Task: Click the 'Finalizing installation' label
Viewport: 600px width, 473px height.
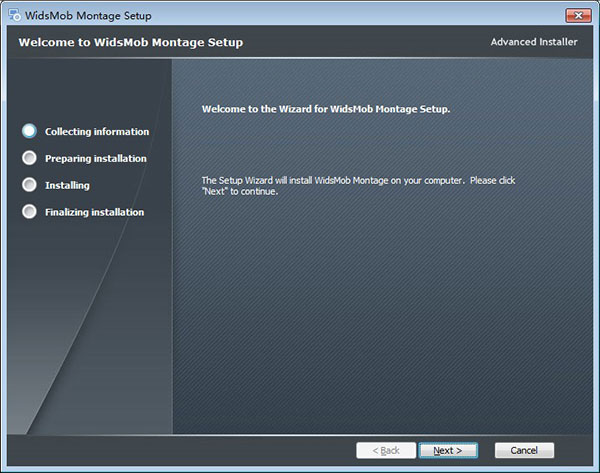Action: pyautogui.click(x=95, y=212)
